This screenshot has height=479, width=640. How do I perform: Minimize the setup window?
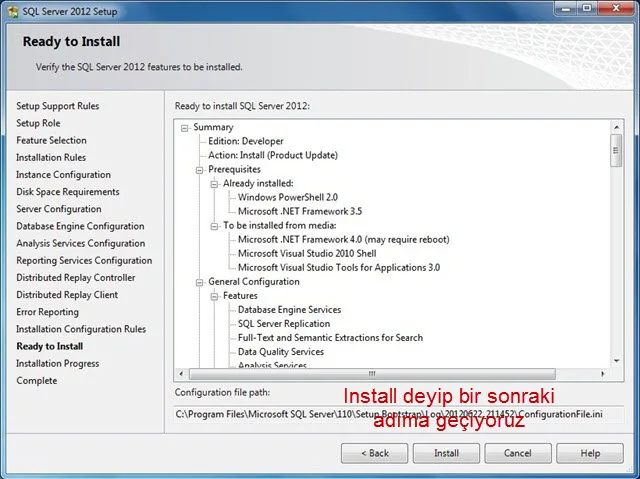click(565, 8)
